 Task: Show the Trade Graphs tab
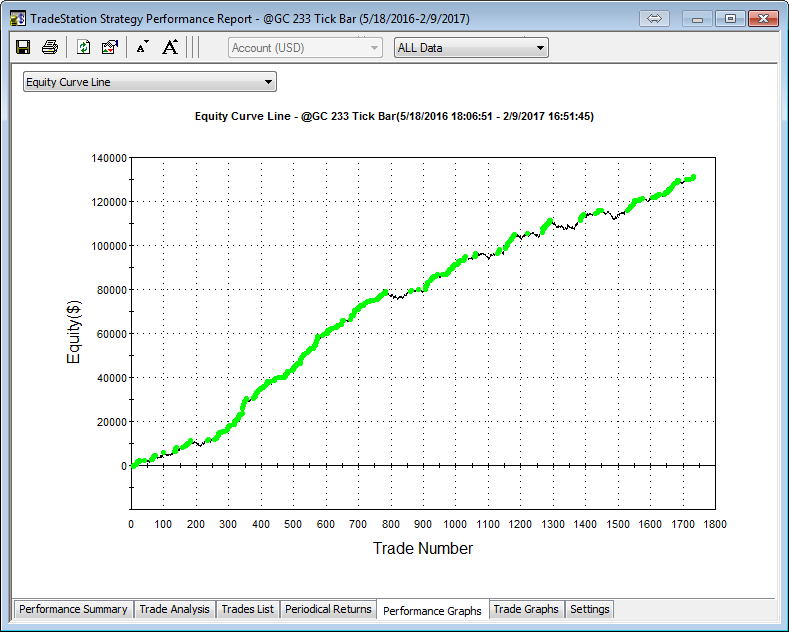[x=526, y=609]
